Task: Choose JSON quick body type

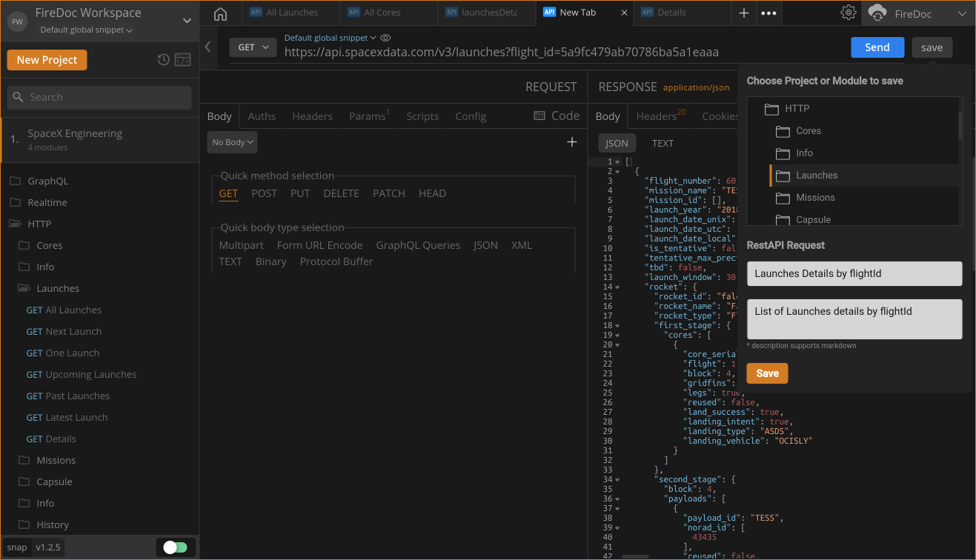Action: click(x=485, y=245)
